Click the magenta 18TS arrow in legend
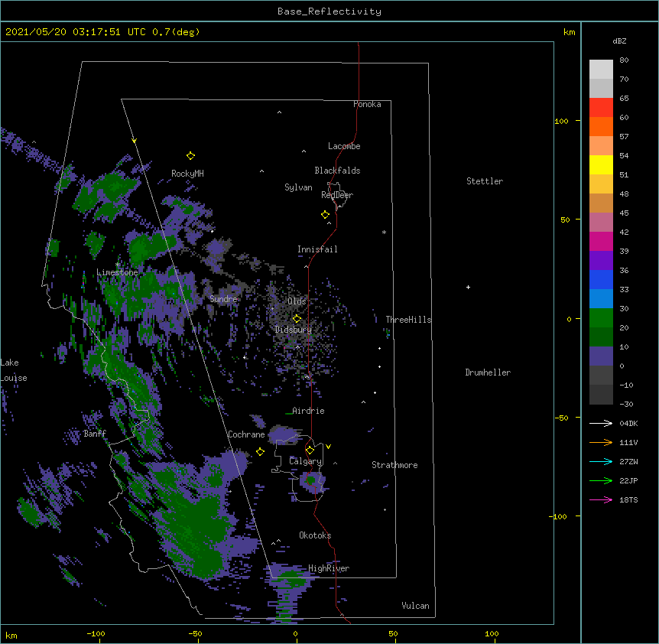The image size is (659, 644). pyautogui.click(x=601, y=499)
